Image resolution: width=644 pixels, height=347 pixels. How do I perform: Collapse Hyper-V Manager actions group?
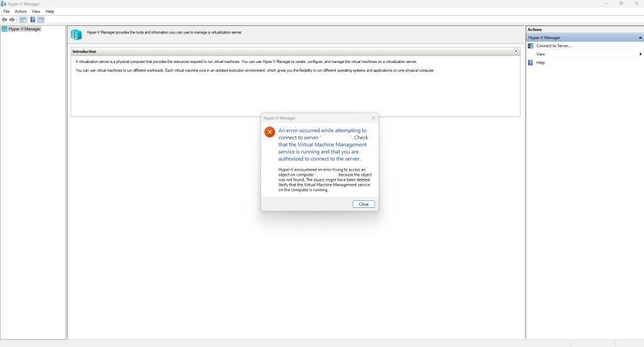click(x=640, y=38)
